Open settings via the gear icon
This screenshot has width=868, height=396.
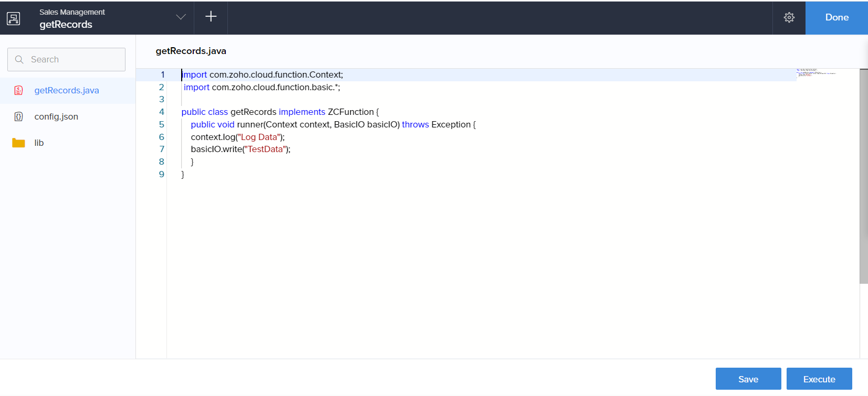pos(789,17)
